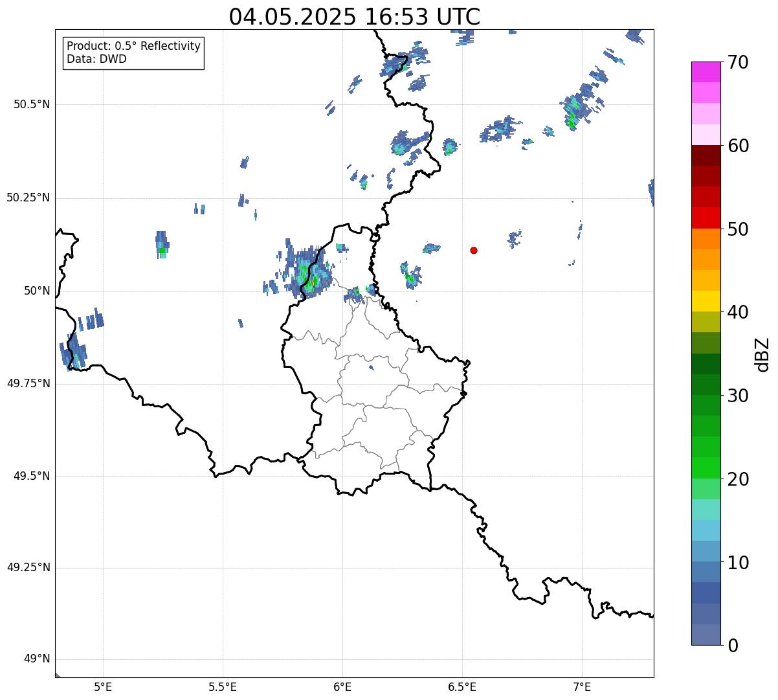The width and height of the screenshot is (778, 700).
Task: Pick the turquoise swatch between 15 and 17.5 dBZ
Action: tap(706, 510)
